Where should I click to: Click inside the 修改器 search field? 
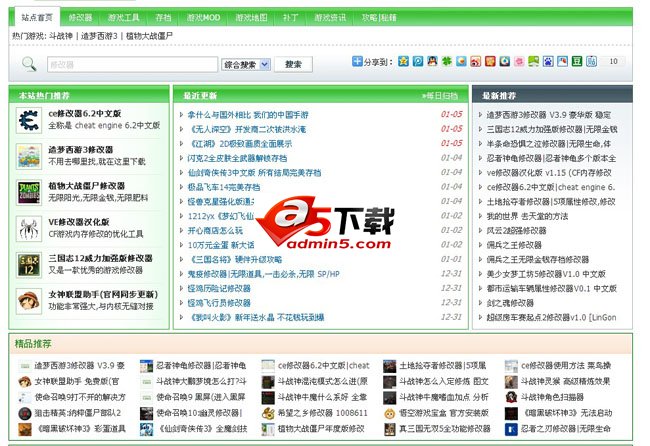[130, 64]
